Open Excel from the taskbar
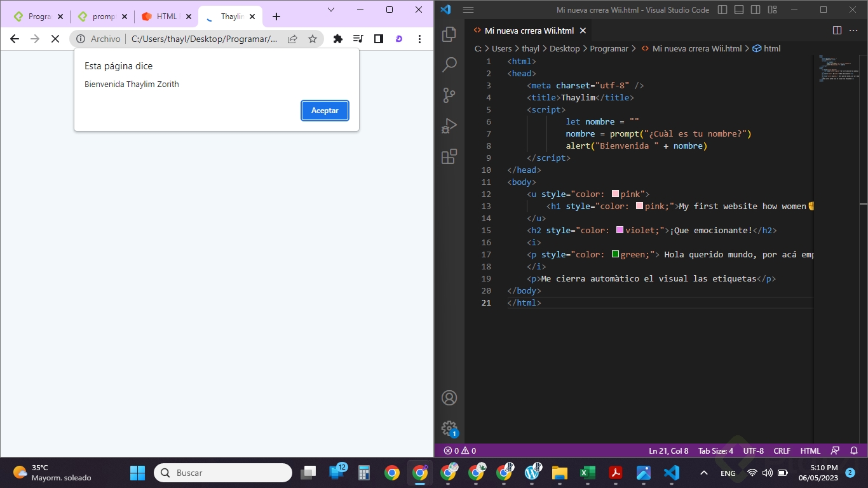This screenshot has height=488, width=868. coord(587,473)
